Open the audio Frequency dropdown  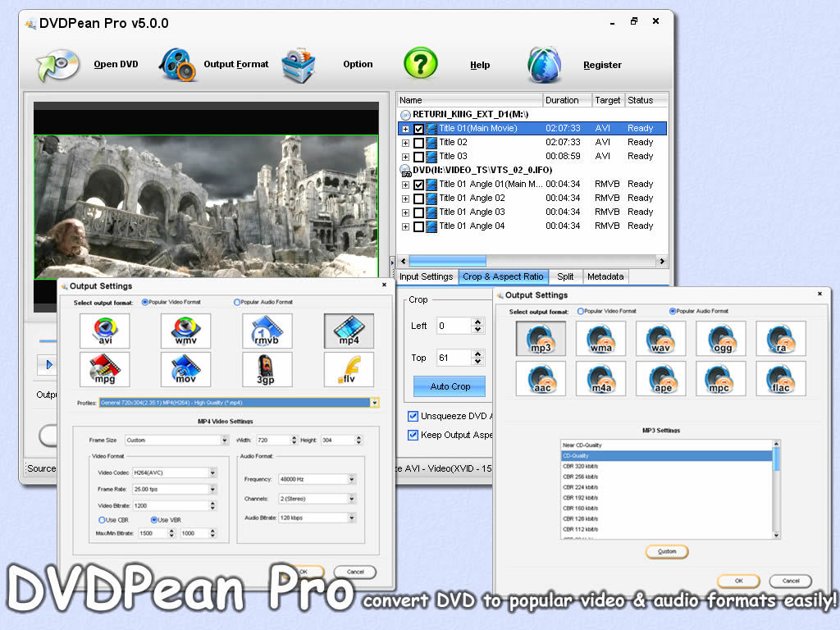352,479
